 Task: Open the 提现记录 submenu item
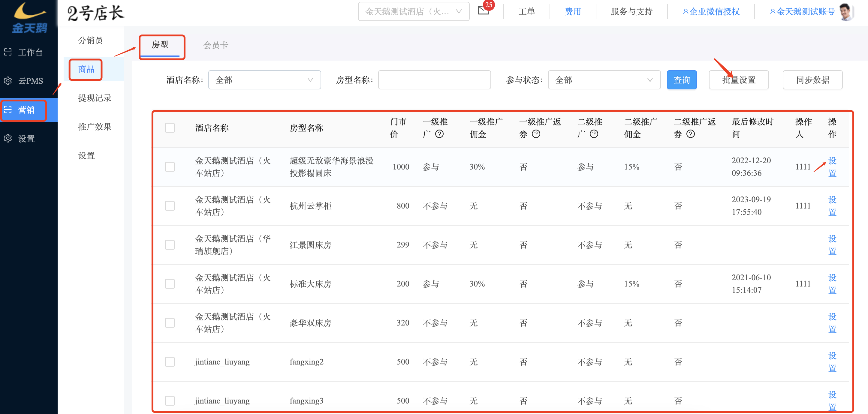pos(95,98)
